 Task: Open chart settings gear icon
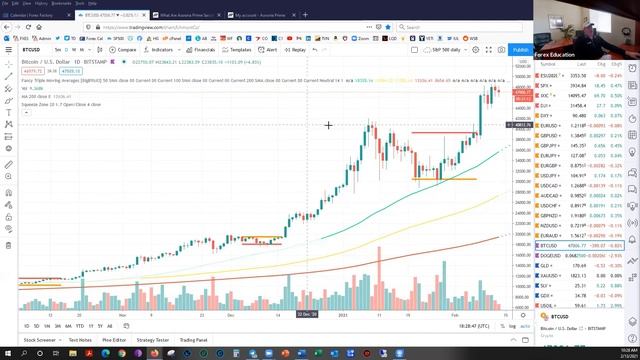tap(476, 50)
